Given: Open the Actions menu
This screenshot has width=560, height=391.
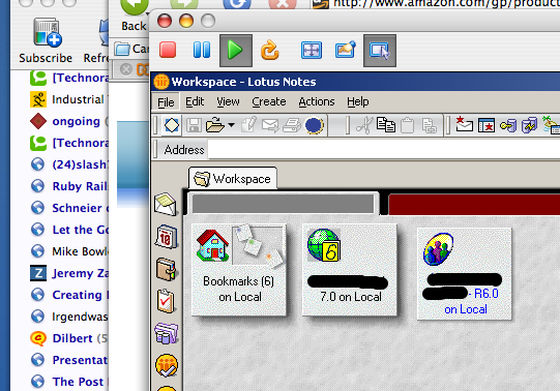Looking at the screenshot, I should pyautogui.click(x=316, y=102).
